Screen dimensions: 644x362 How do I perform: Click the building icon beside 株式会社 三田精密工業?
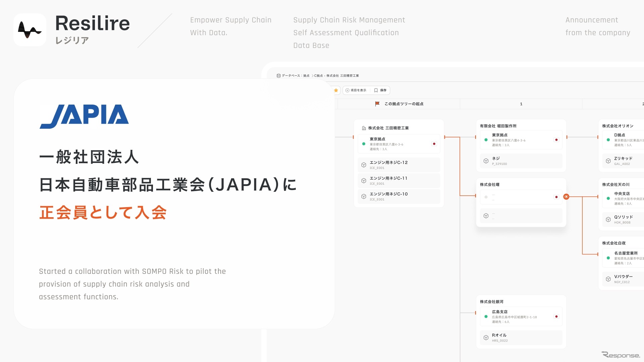tap(364, 128)
